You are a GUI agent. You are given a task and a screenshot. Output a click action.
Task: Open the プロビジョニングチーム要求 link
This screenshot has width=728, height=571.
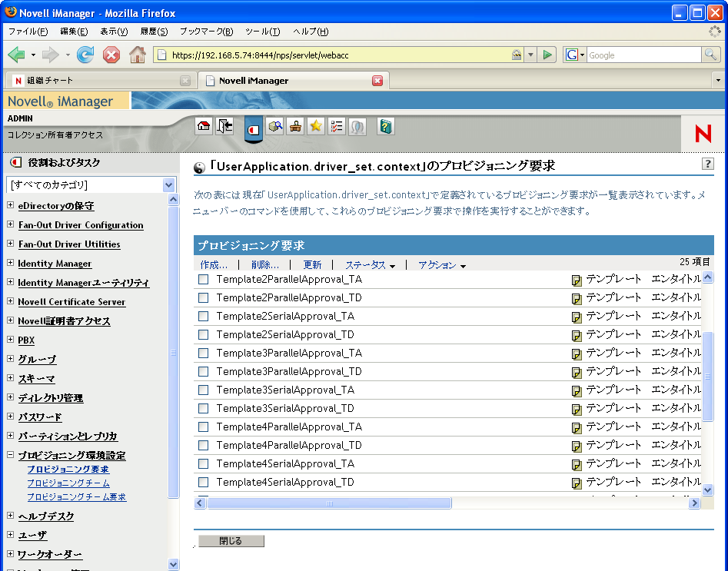(77, 497)
